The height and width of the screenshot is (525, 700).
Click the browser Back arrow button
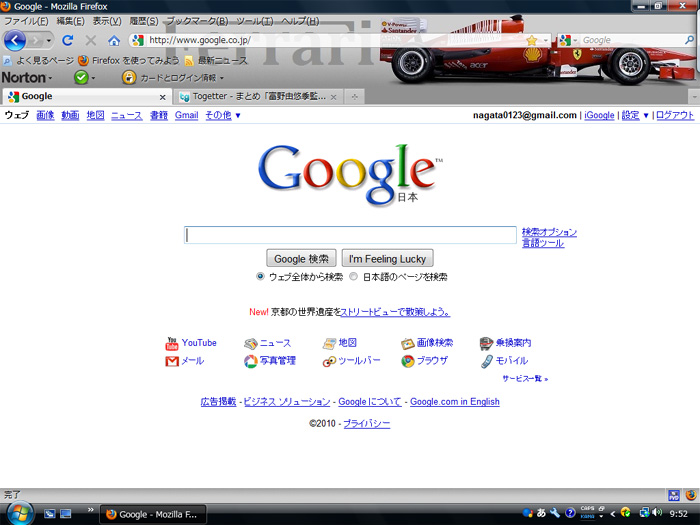tap(15, 41)
